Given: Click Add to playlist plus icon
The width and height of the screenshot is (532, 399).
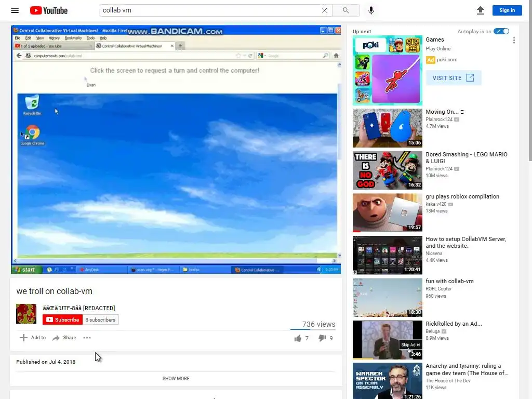Looking at the screenshot, I should [23, 338].
